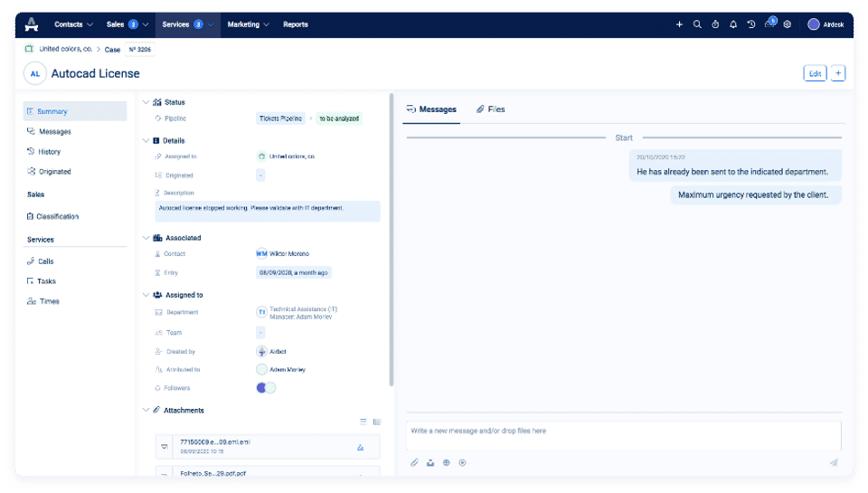Click the Case breadcrumb link
This screenshot has height=493, width=868.
point(112,49)
